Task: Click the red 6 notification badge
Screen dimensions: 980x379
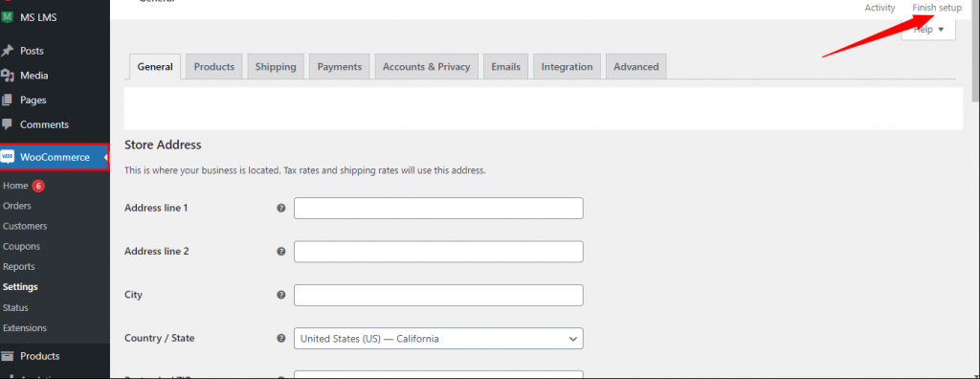Action: [x=38, y=186]
